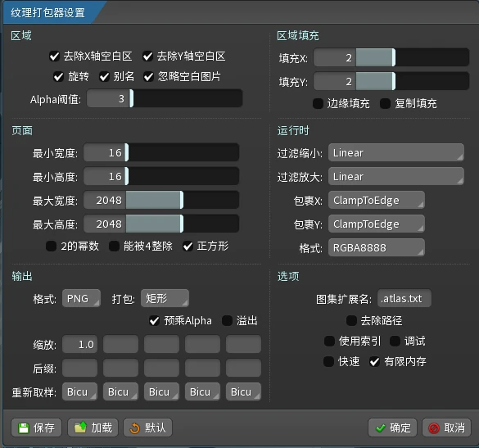Uncheck the 有限内存 option
The height and width of the screenshot is (448, 479).
pos(374,361)
